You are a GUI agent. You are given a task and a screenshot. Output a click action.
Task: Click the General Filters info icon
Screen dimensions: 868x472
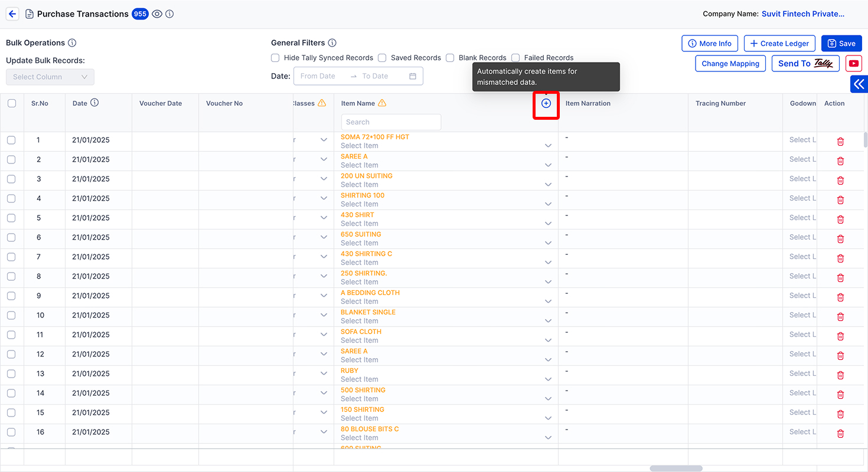pyautogui.click(x=332, y=42)
